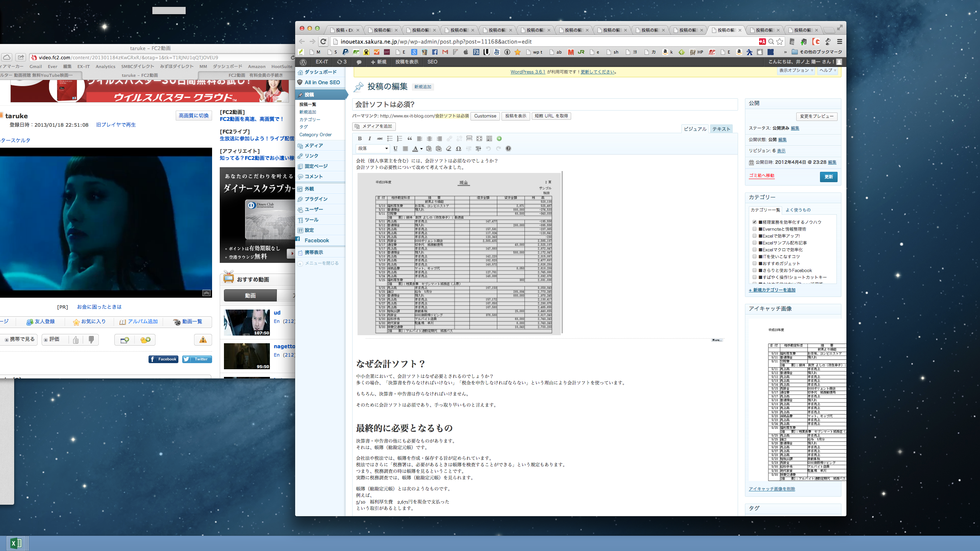Open All in One SEO sidebar menu
The image size is (980, 551).
click(x=322, y=82)
